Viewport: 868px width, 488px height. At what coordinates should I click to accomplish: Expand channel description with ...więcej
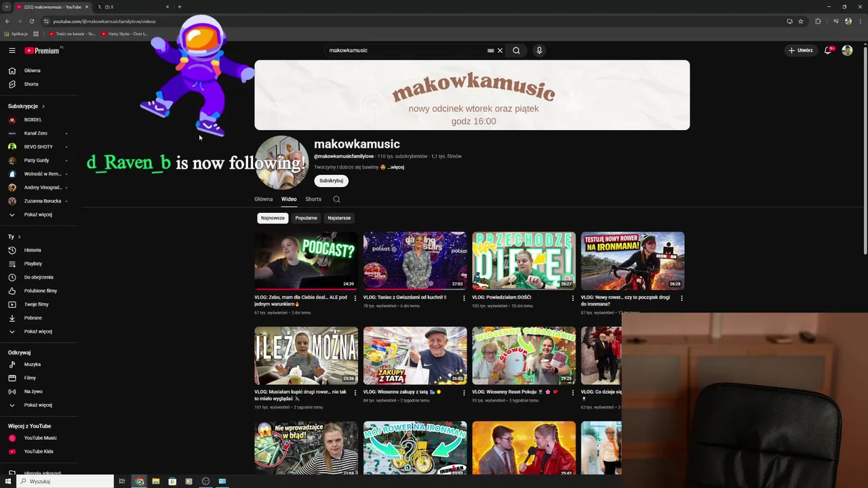[x=396, y=167]
